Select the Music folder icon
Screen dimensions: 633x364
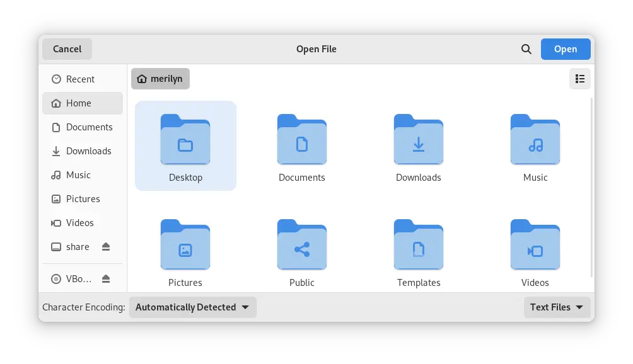click(535, 140)
